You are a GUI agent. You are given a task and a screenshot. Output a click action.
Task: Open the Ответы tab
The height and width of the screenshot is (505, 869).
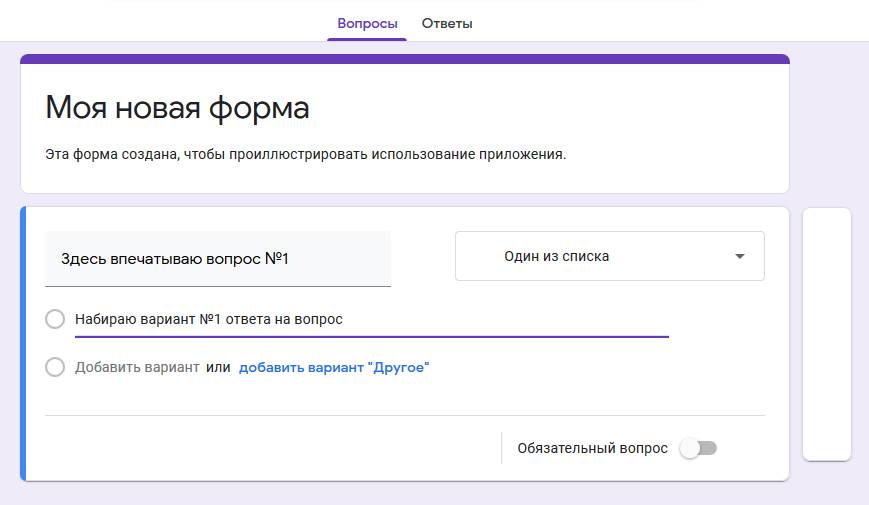[447, 23]
